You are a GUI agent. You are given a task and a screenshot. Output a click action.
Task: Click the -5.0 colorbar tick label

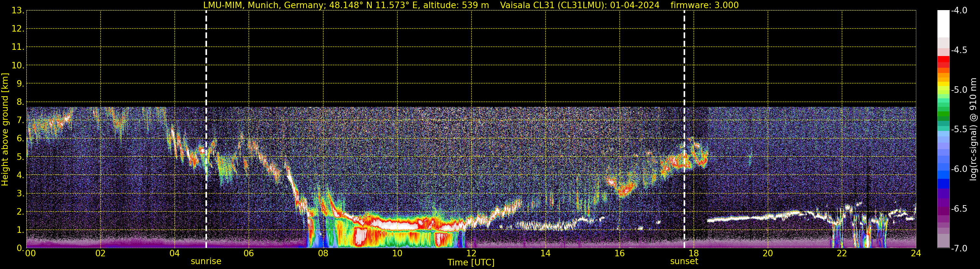(959, 90)
